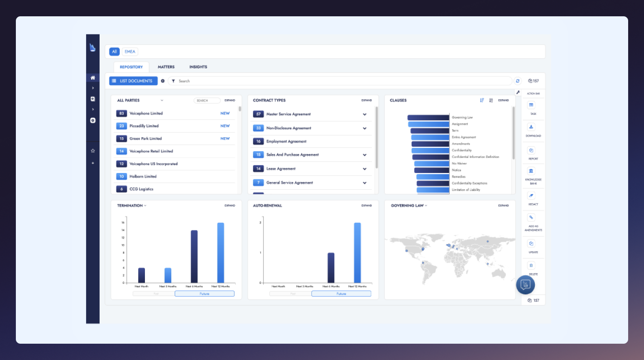Expand the Clauses panel
644x360 pixels.
pos(503,100)
